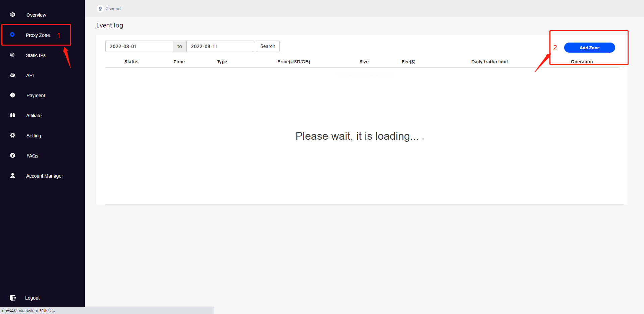This screenshot has height=314, width=644.
Task: Click the start date field 2022-08-01
Action: click(139, 46)
